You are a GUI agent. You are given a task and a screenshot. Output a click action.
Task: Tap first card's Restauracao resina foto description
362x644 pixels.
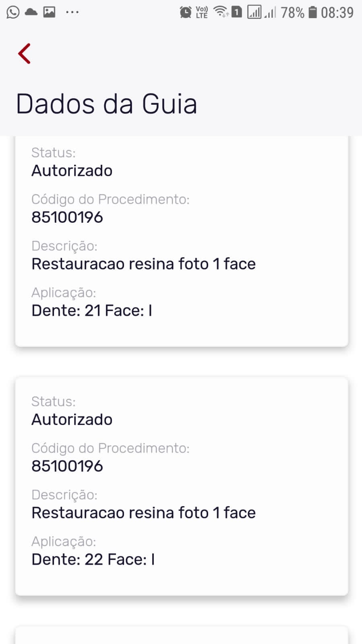tap(143, 264)
